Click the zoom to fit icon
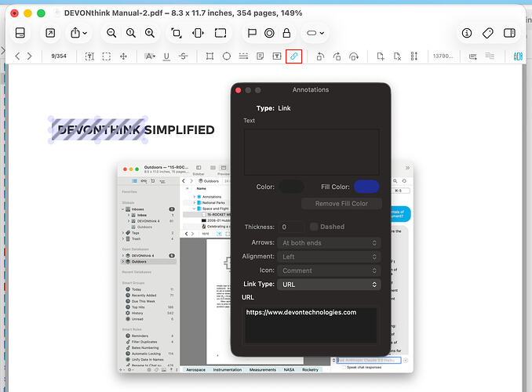 (x=176, y=33)
